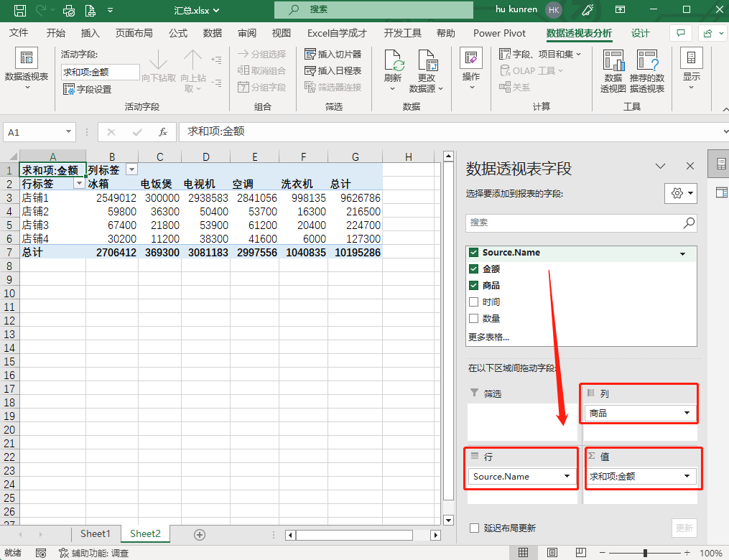Click the Insert Slicer icon
The height and width of the screenshot is (560, 729).
(310, 55)
